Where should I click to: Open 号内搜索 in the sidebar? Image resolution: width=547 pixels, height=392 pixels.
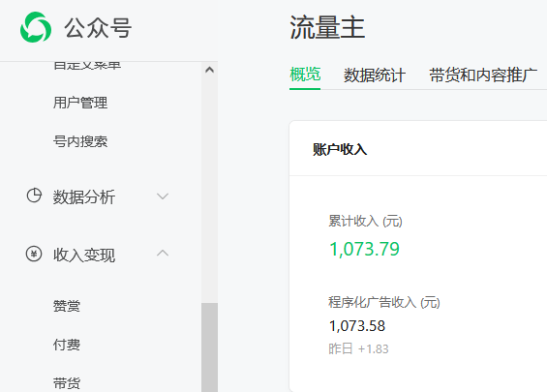80,141
